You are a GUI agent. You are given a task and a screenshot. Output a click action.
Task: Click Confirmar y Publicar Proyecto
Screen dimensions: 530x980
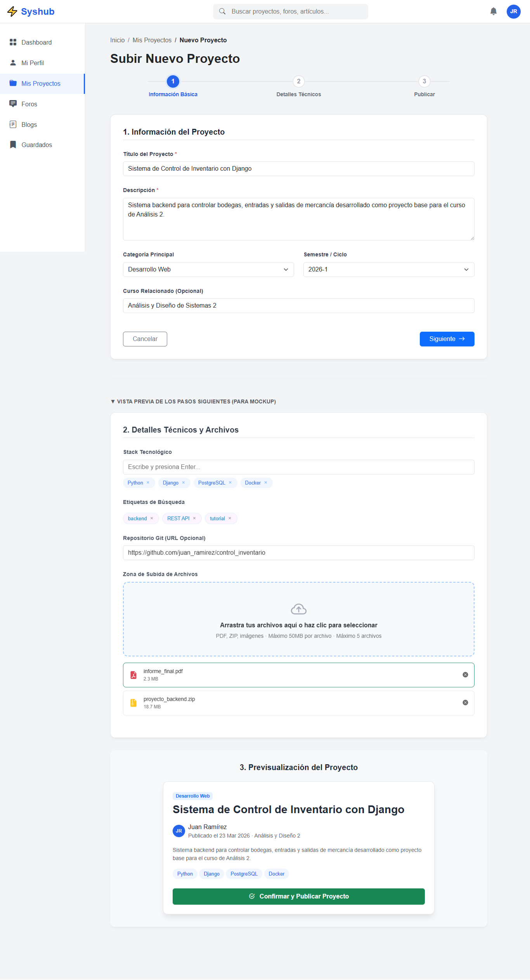pos(299,897)
